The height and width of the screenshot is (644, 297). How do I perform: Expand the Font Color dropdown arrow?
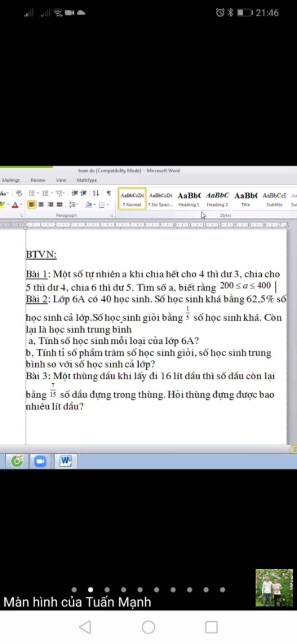pyautogui.click(x=21, y=205)
